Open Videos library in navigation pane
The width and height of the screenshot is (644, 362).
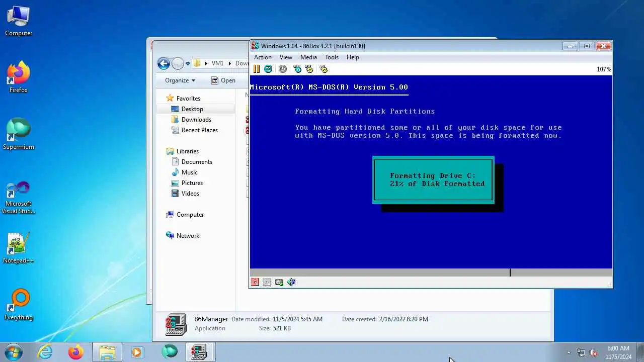[x=190, y=194]
